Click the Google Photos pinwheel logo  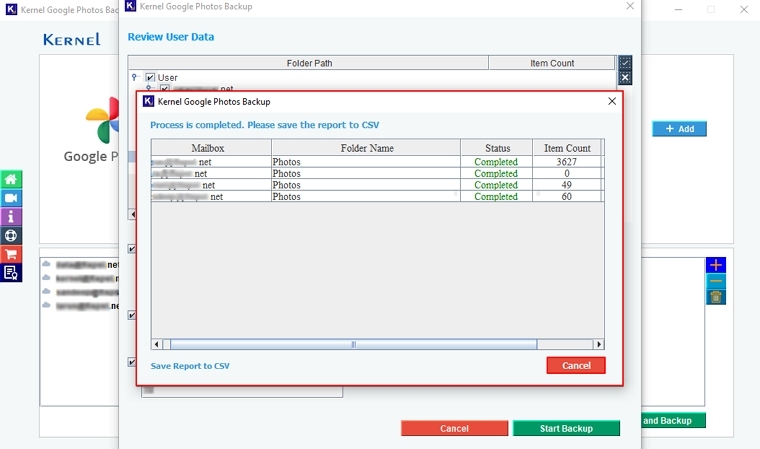pyautogui.click(x=102, y=120)
